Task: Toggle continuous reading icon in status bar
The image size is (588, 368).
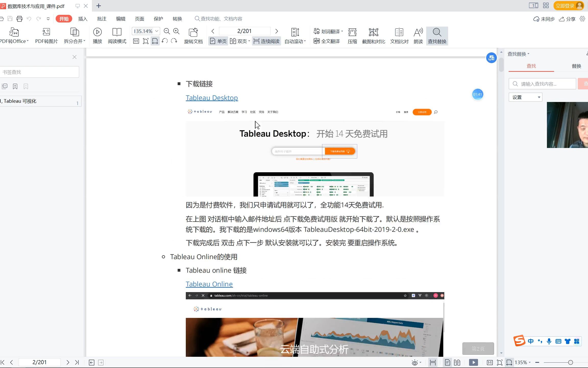Action: pyautogui.click(x=433, y=362)
